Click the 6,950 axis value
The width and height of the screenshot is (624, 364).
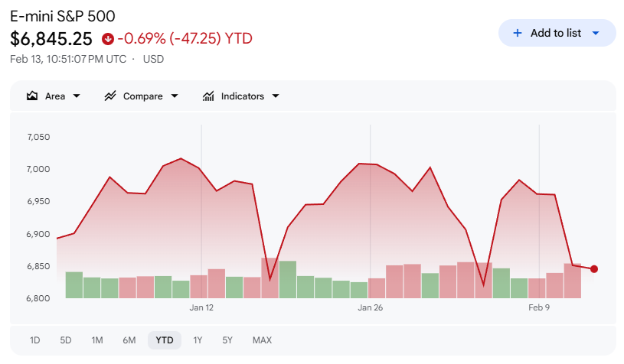38,201
